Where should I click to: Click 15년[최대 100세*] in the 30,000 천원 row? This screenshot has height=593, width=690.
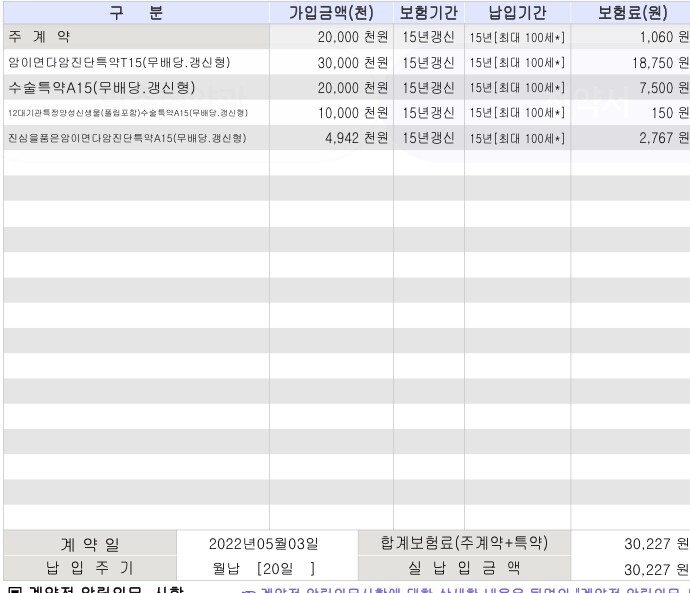(517, 62)
